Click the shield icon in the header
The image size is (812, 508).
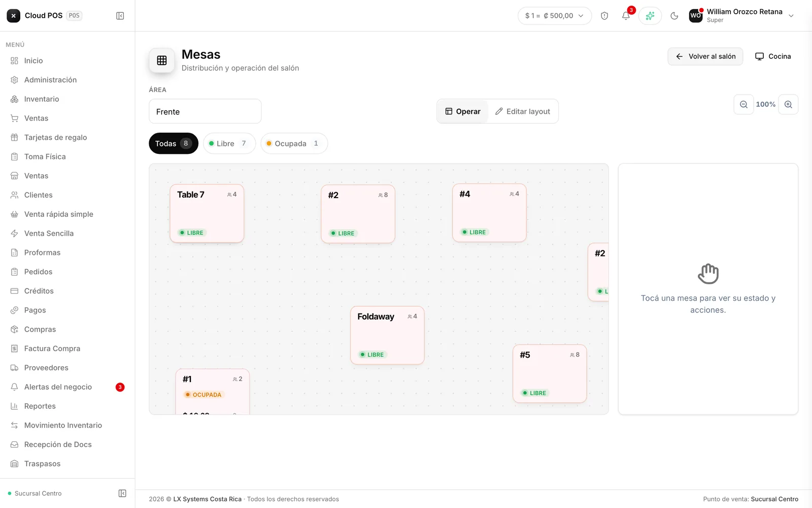pos(604,16)
